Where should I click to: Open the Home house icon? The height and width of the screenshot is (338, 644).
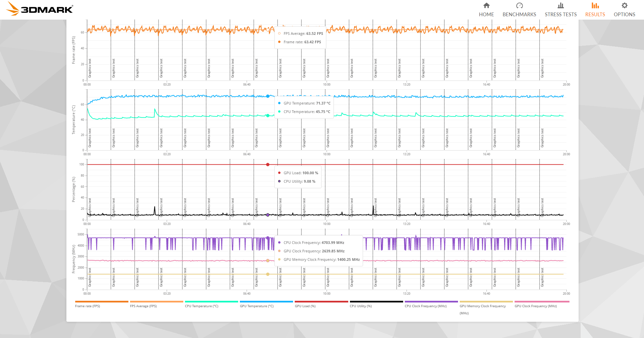point(486,5)
